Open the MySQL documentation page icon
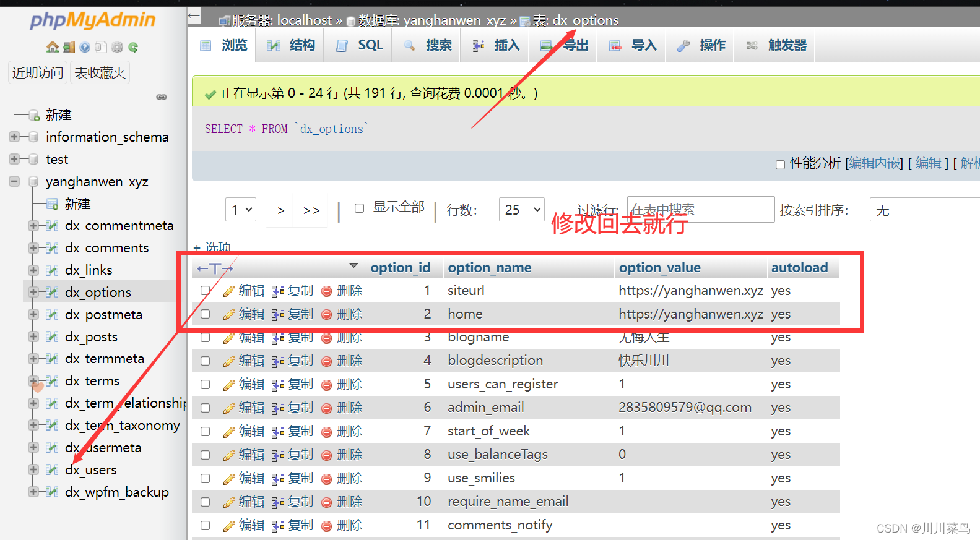980x540 pixels. click(101, 47)
